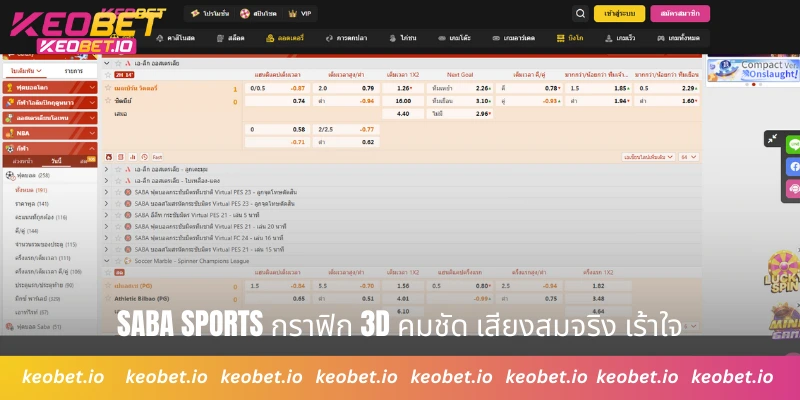The height and width of the screenshot is (400, 800).
Task: Favorite the Melbourne Victory team star
Action: coord(108,88)
